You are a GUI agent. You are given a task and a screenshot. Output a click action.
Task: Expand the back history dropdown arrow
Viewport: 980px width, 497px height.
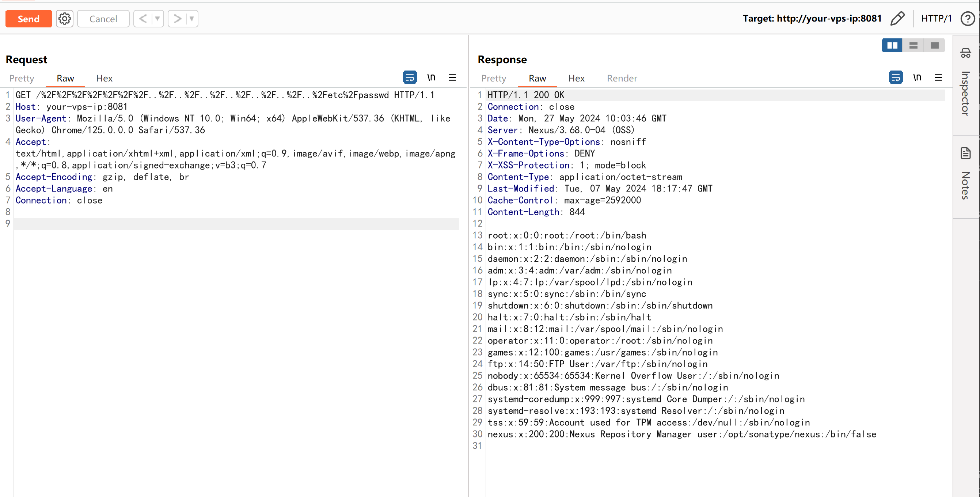tap(157, 18)
